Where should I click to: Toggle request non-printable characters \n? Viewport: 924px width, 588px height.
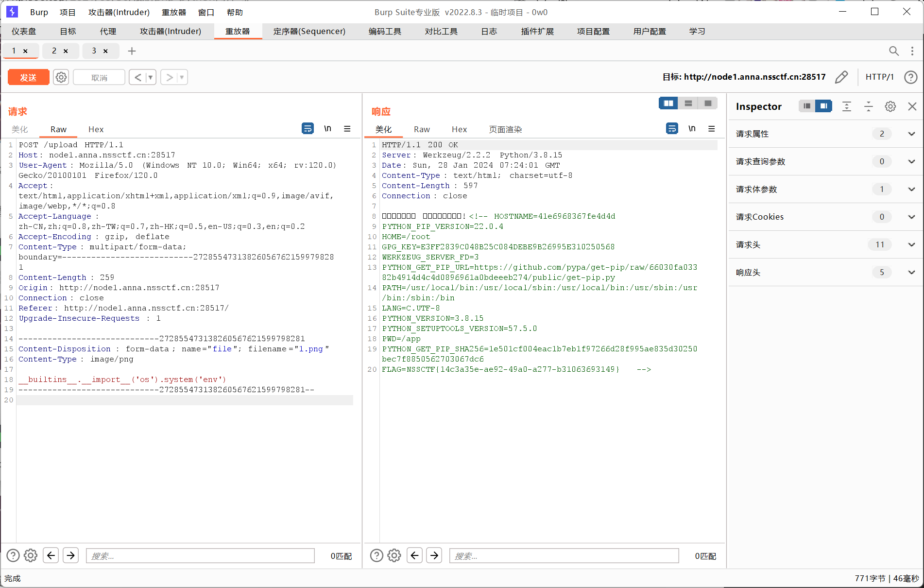[x=328, y=128]
